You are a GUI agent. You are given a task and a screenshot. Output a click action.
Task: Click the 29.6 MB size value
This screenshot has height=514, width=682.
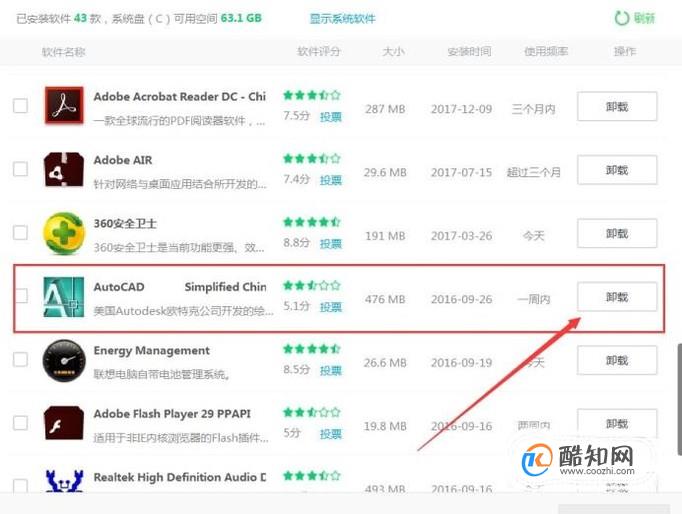(385, 172)
